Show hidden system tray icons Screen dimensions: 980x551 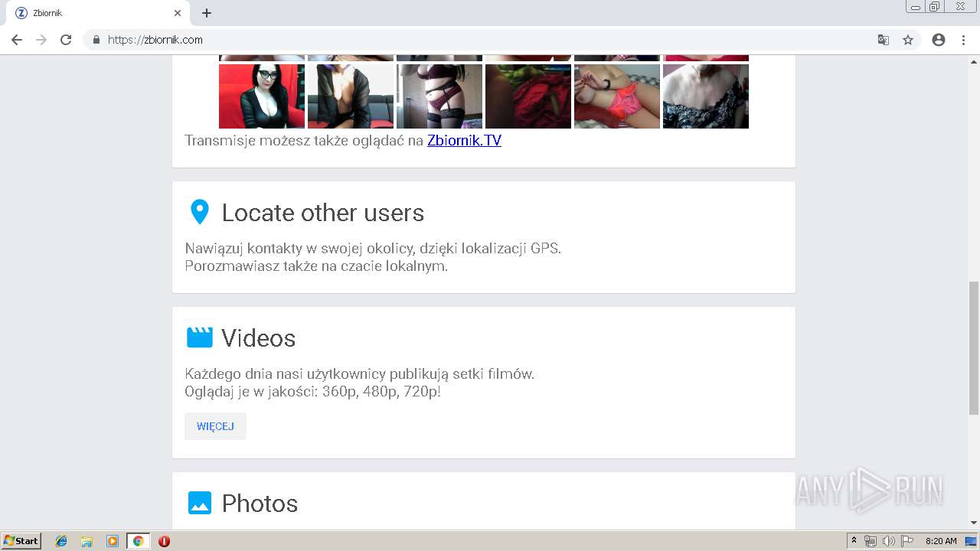854,541
